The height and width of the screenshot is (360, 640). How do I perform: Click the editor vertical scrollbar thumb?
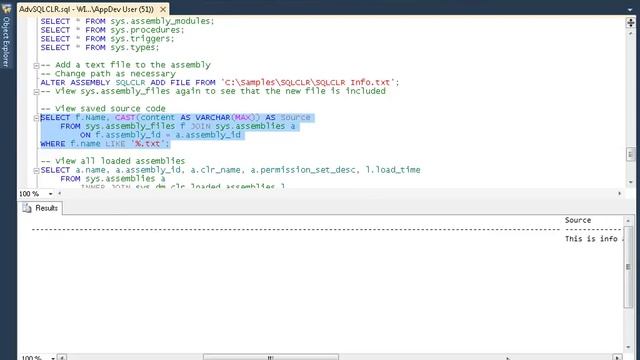(630, 154)
